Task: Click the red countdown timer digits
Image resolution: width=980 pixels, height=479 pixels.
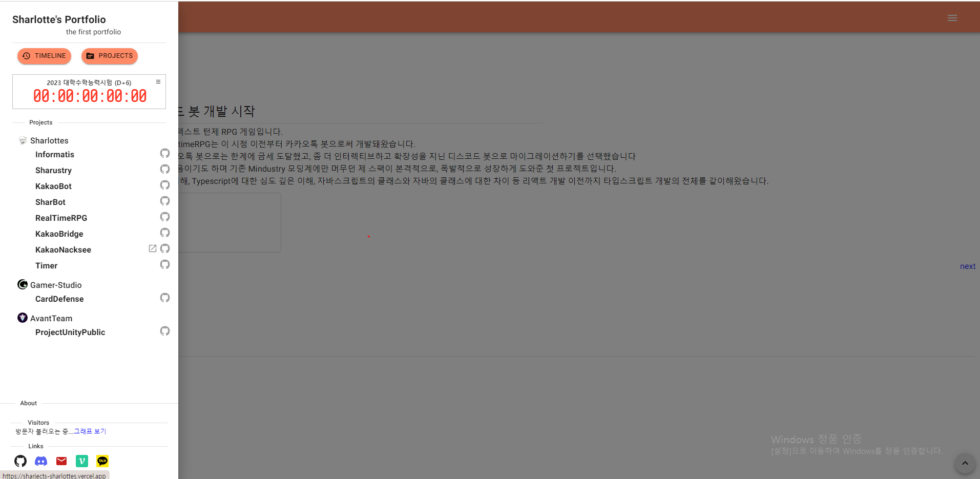Action: pyautogui.click(x=90, y=96)
